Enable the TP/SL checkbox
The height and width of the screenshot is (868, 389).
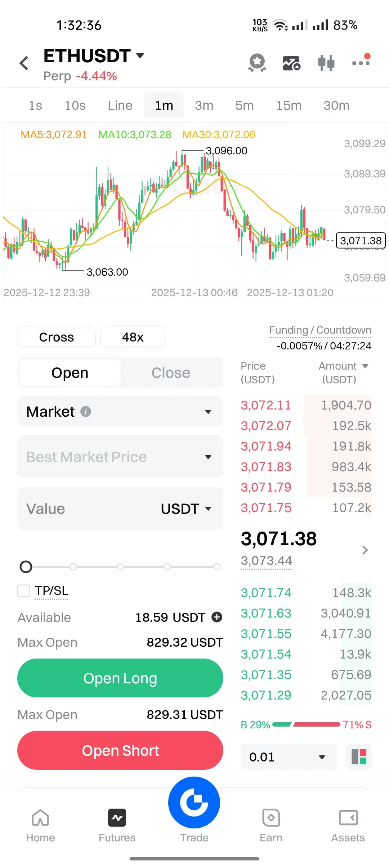point(24,591)
